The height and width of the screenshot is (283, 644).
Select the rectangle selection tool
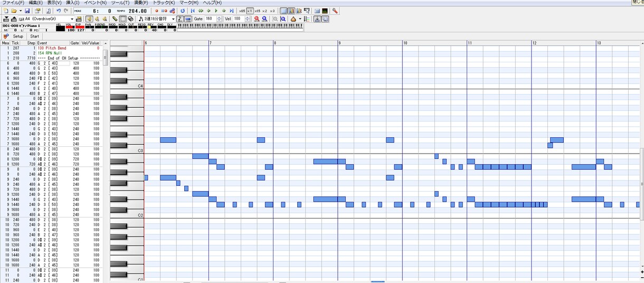pos(122,18)
